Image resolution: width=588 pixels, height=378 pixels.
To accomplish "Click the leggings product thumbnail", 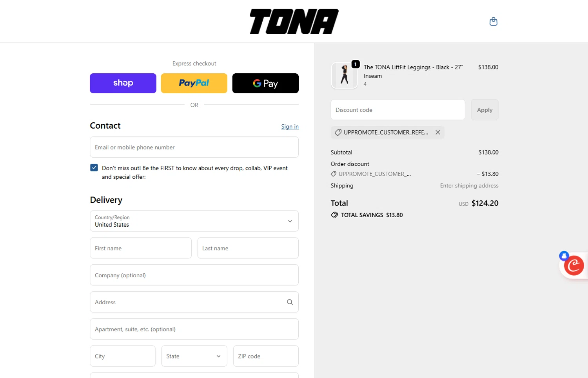I will pyautogui.click(x=344, y=76).
